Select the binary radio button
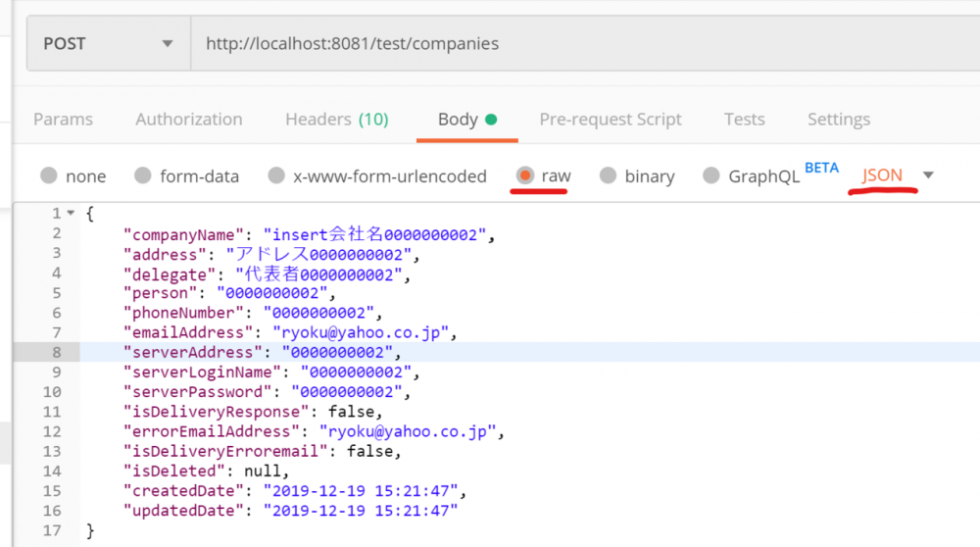 pyautogui.click(x=609, y=175)
